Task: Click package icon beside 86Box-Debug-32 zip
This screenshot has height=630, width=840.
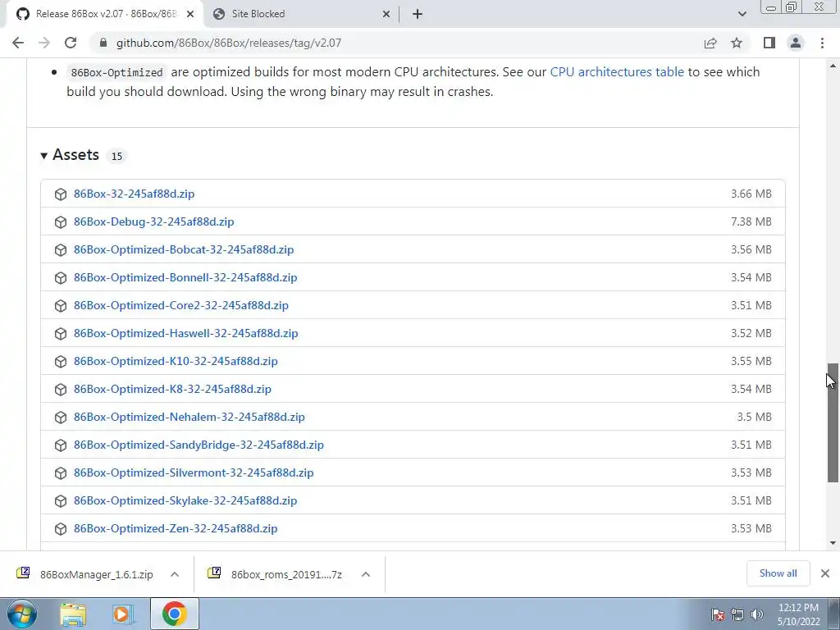Action: [61, 221]
